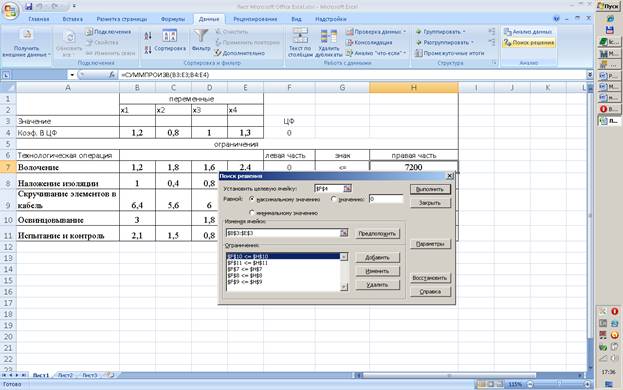Click the zoom slider in the status bar
This screenshot has width=623, height=390.
(558, 384)
